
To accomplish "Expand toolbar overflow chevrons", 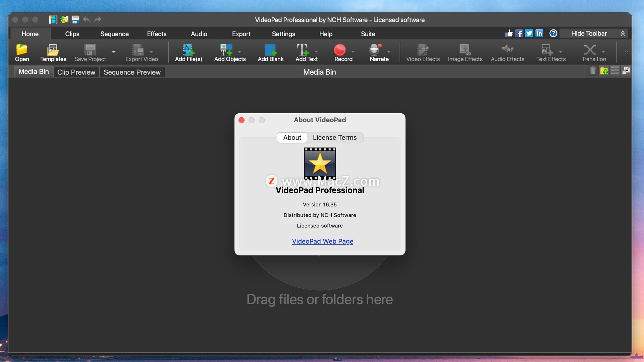I will [x=626, y=53].
